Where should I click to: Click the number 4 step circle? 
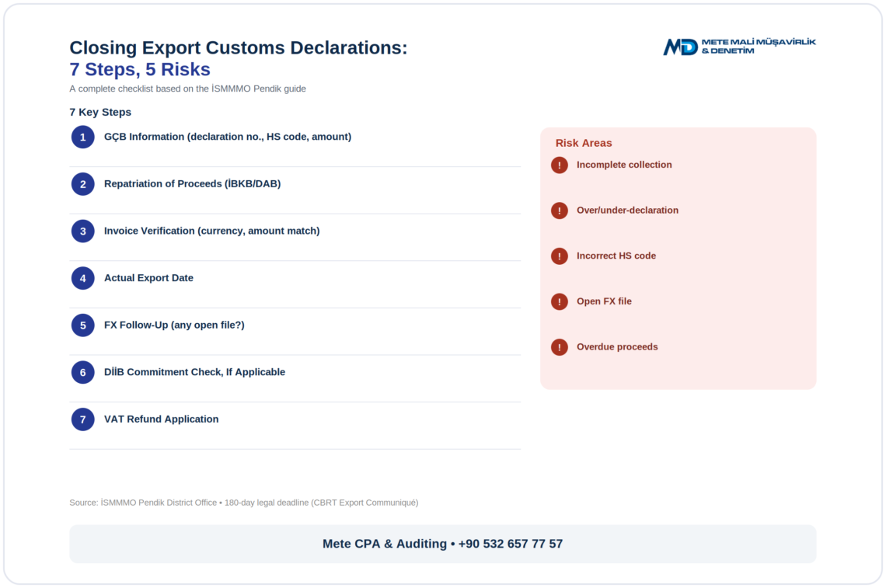pos(82,279)
